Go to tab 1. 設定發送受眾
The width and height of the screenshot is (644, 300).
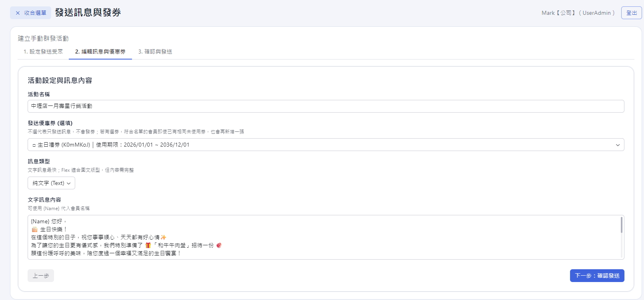tap(43, 52)
